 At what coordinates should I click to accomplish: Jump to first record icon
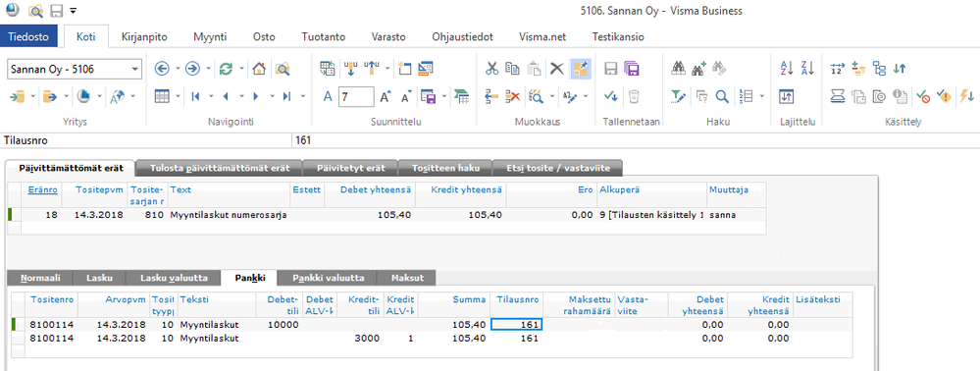[195, 96]
